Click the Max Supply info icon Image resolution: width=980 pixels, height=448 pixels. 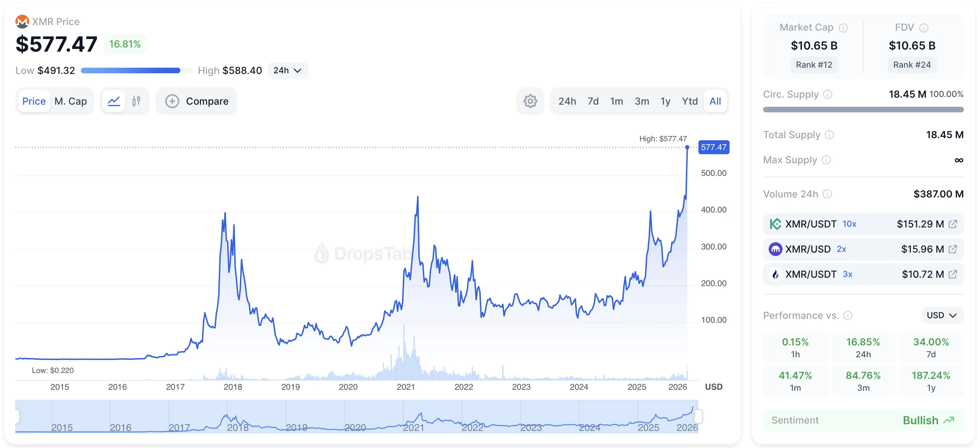pyautogui.click(x=826, y=160)
